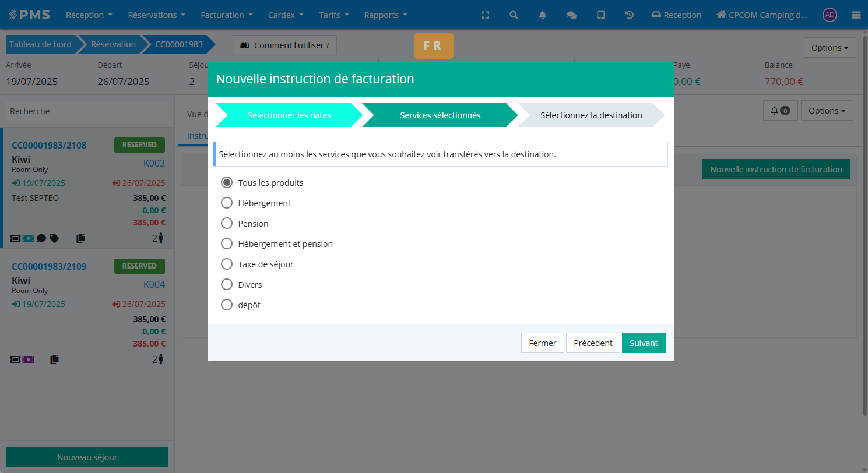Expand the Réservations menu

click(156, 15)
